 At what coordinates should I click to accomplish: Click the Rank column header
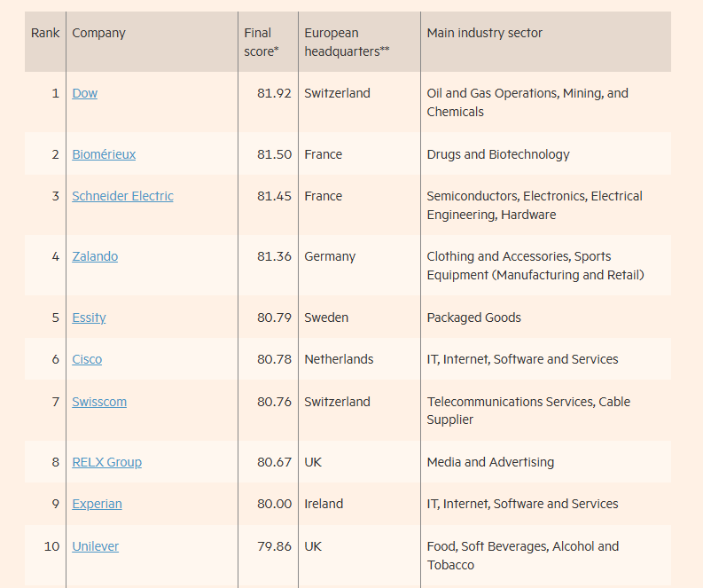pos(45,34)
